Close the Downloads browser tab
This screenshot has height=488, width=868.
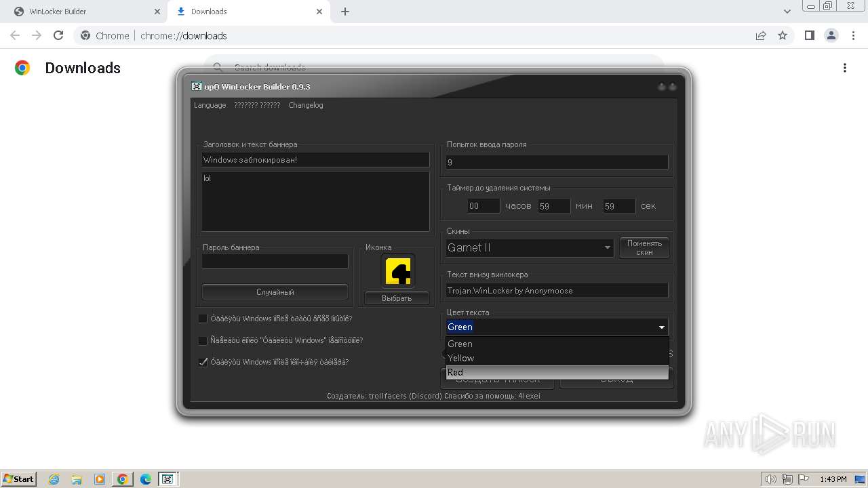click(x=320, y=12)
